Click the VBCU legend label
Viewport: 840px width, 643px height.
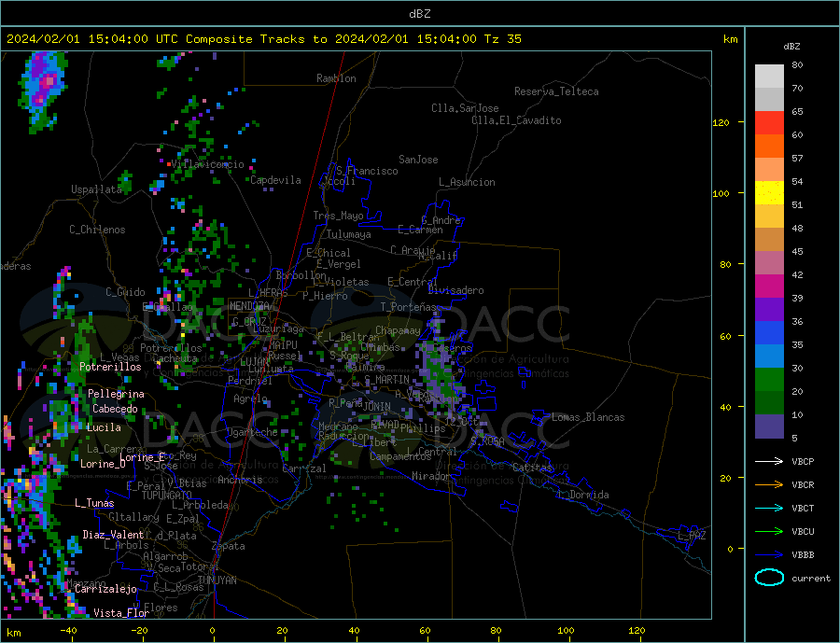coord(803,532)
